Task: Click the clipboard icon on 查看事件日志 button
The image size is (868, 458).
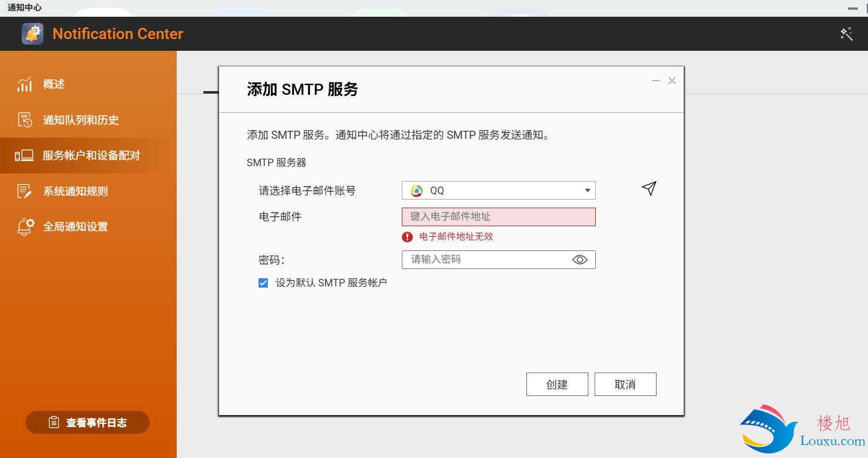Action: tap(54, 423)
